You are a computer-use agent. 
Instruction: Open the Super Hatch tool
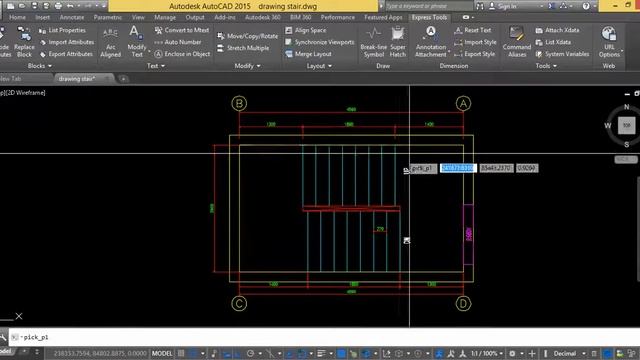pyautogui.click(x=398, y=42)
